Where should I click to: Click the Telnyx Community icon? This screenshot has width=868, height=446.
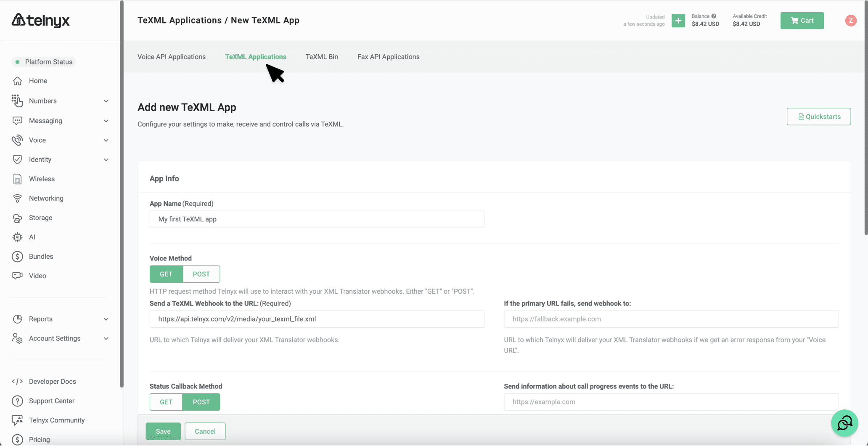(17, 420)
